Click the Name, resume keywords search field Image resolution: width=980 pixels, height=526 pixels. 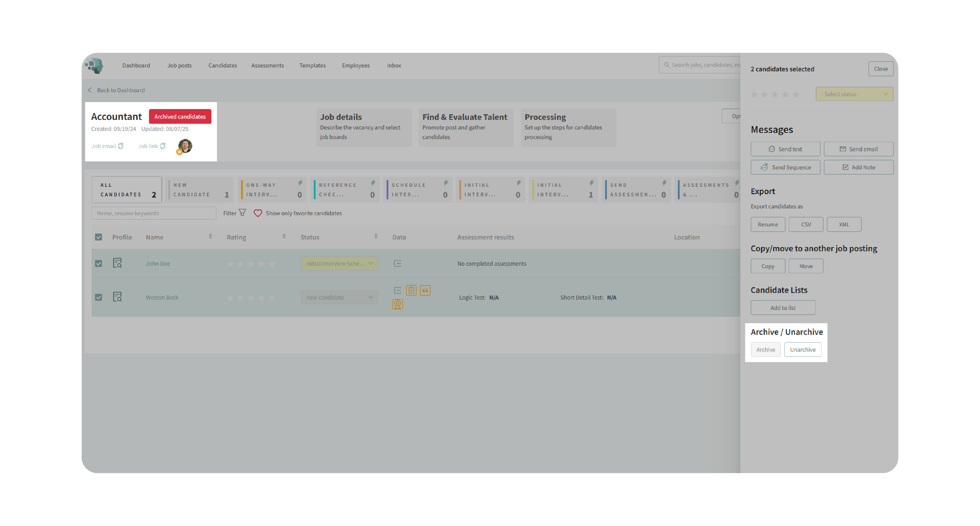click(x=154, y=213)
